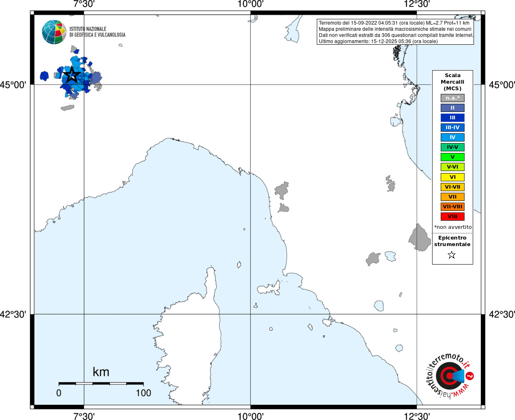Click the scale bar '0' value
This screenshot has height=420, width=515.
point(59,393)
